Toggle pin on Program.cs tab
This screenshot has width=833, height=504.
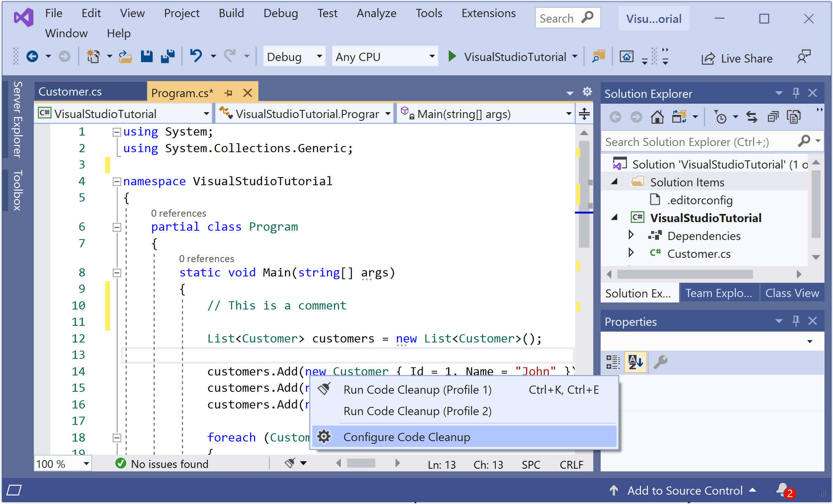[x=228, y=93]
